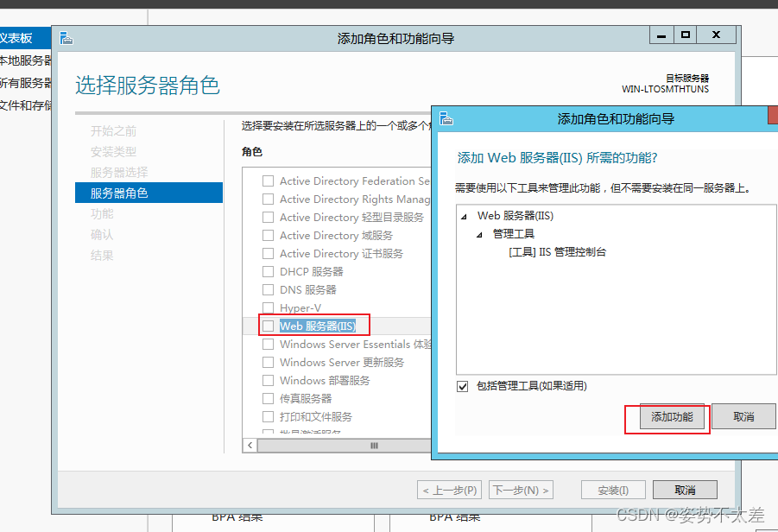Enable DNS 服务器 checkbox
778x532 pixels.
(268, 290)
